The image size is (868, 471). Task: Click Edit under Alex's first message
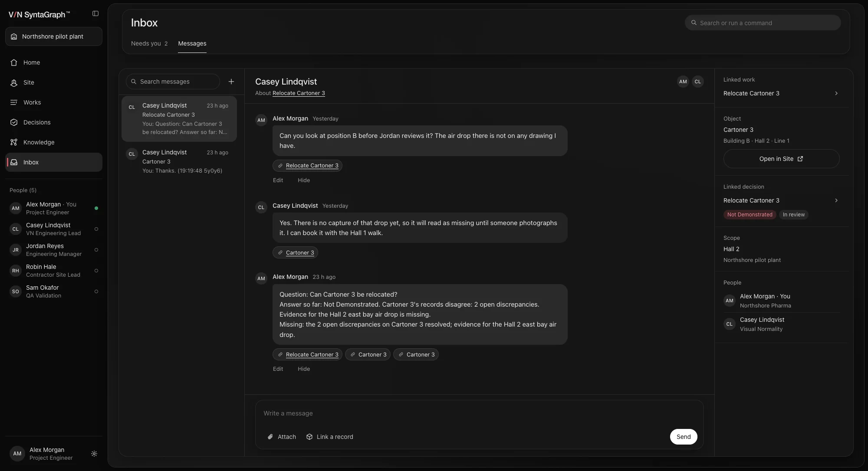coord(278,180)
